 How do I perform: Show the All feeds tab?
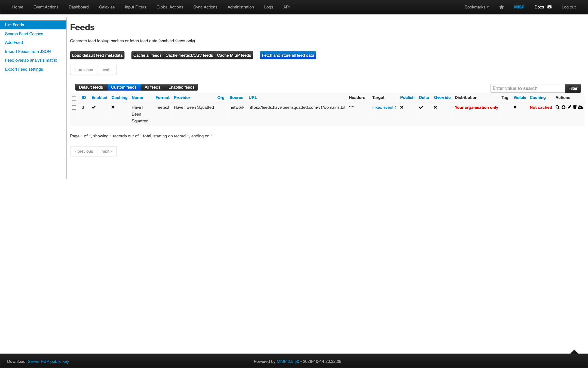[x=152, y=87]
